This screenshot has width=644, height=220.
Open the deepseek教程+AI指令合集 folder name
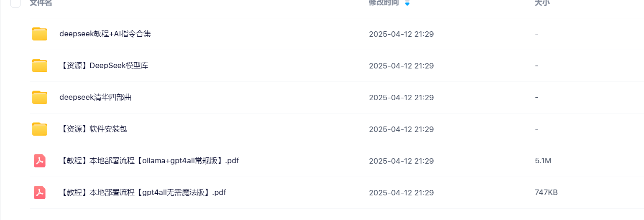(105, 34)
